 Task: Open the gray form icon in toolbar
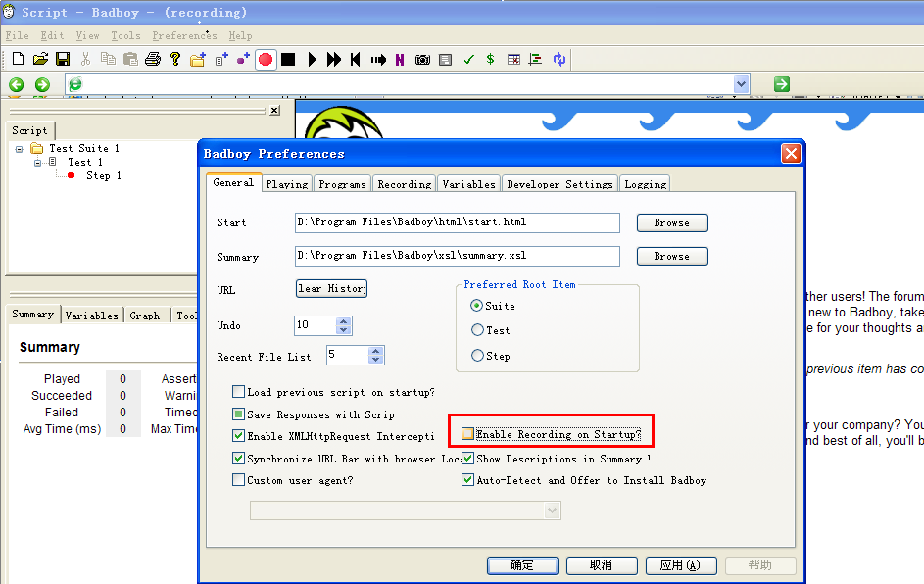tap(446, 59)
